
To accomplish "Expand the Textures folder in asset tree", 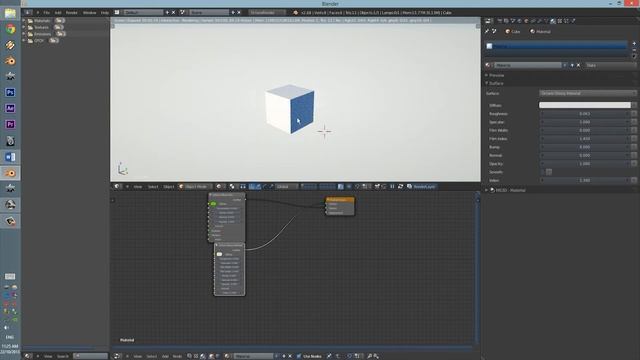I will pos(24,27).
